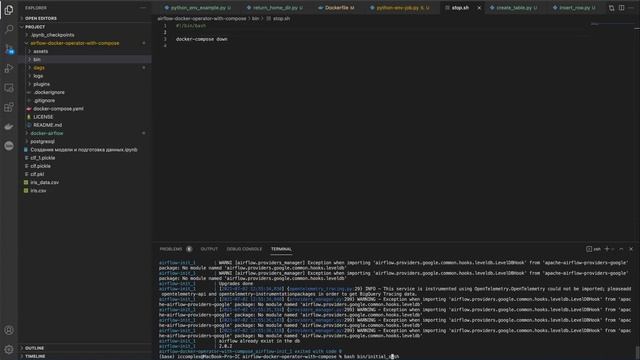This screenshot has height=360, width=640.
Task: Open the Remote Explorer view
Action: (9, 88)
